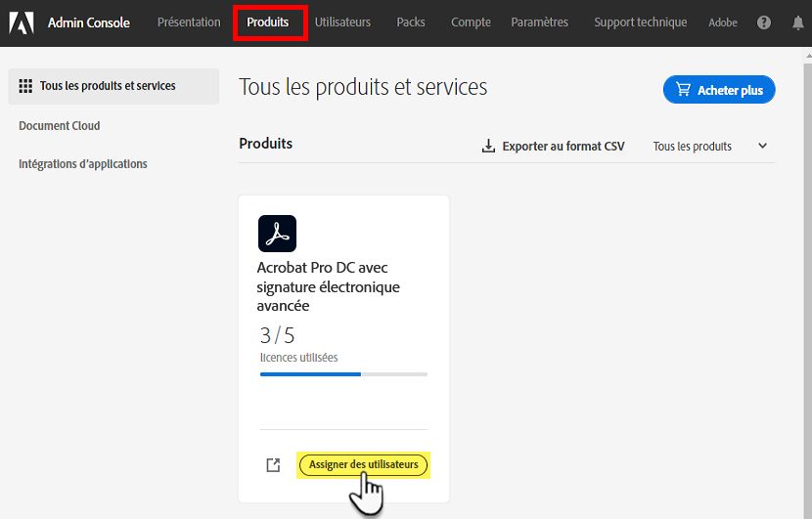
Task: Click the scrollbar up arrow
Action: [x=808, y=56]
